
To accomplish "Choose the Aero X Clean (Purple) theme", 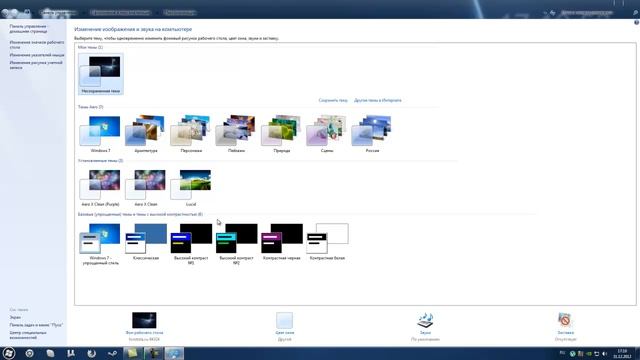I will click(100, 187).
